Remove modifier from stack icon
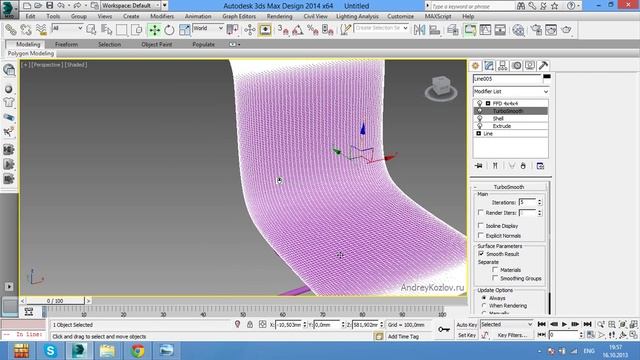The height and width of the screenshot is (360, 640). click(523, 166)
